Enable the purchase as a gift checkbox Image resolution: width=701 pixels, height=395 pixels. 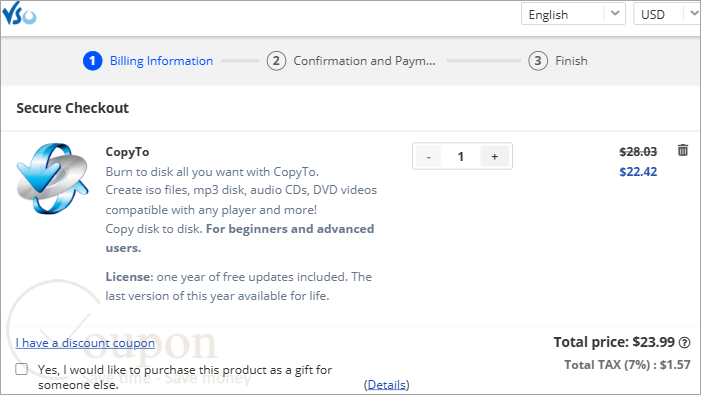point(21,369)
